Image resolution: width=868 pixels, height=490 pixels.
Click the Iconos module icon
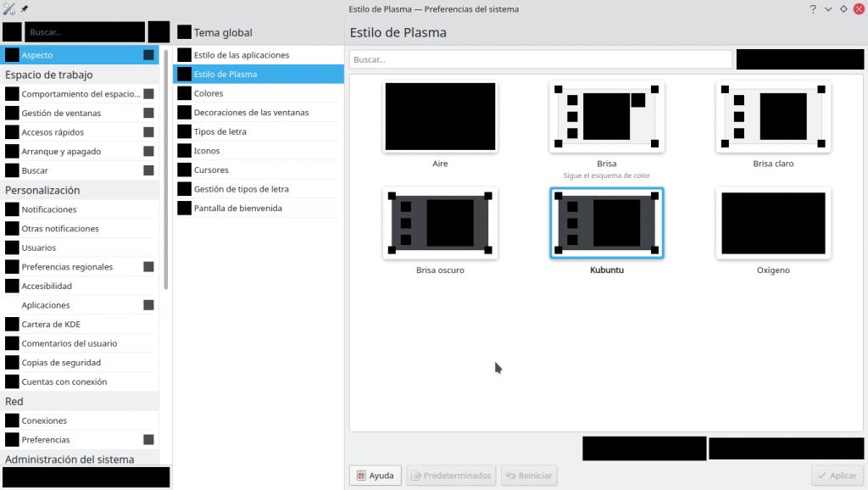pyautogui.click(x=184, y=151)
